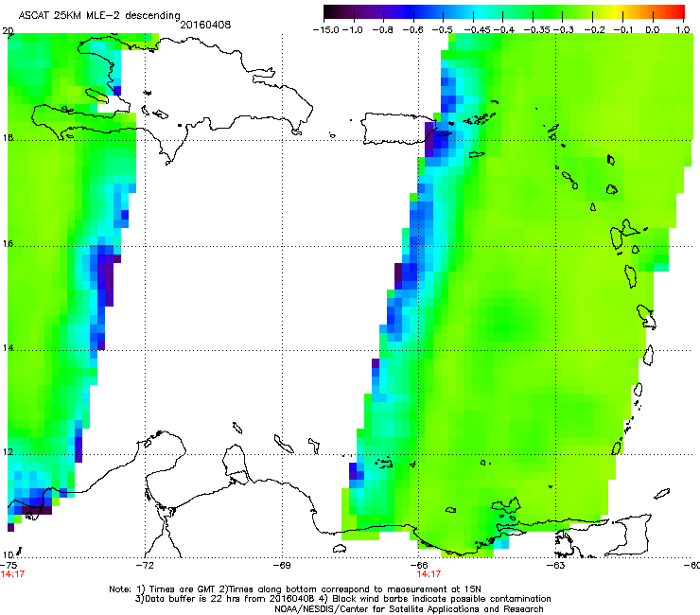Click the longitude -63 axis label
Viewport: 700px width, 615px height.
coord(555,566)
